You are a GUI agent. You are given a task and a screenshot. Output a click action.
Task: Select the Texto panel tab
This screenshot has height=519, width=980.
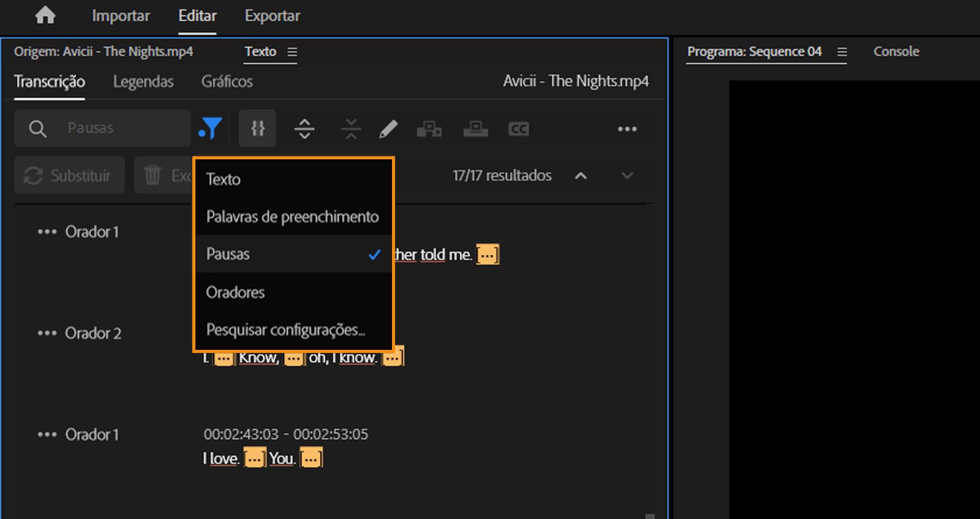(260, 51)
